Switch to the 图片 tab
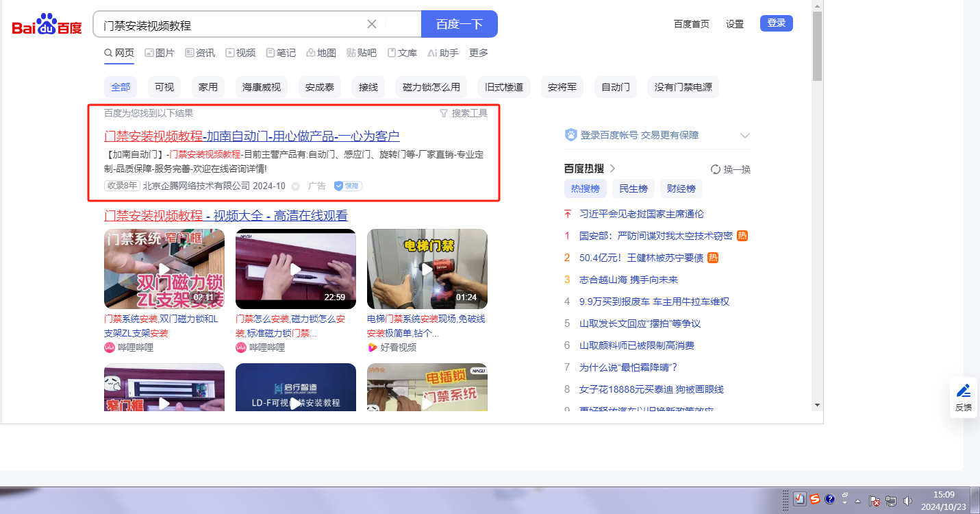 click(x=160, y=53)
